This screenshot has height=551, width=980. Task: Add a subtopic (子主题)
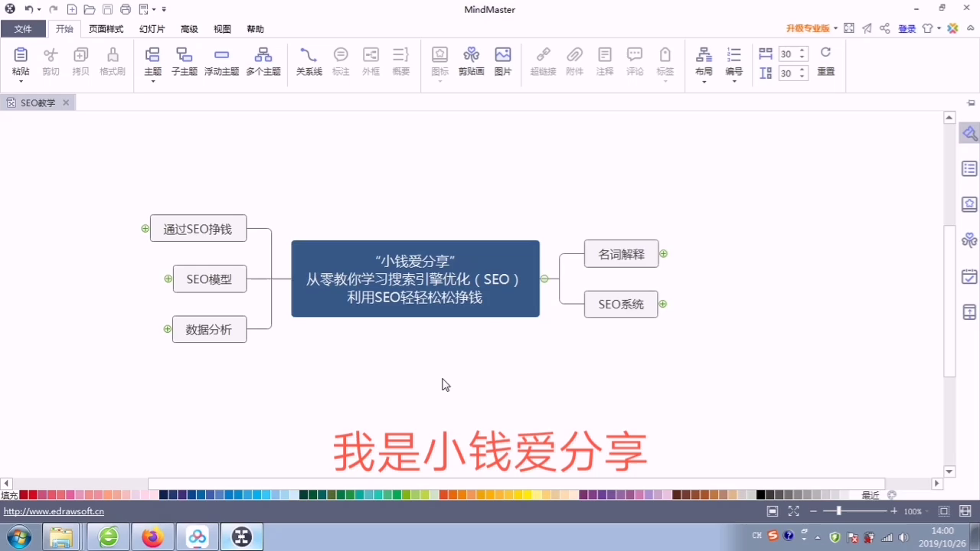tap(184, 55)
